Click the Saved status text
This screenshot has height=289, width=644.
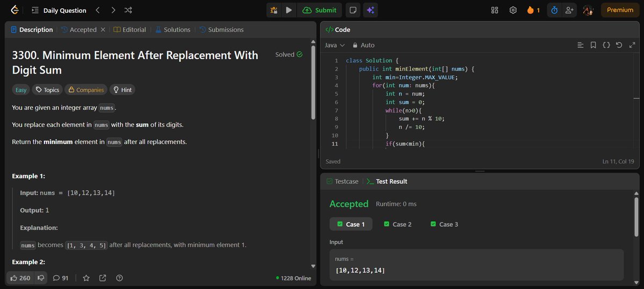point(333,161)
